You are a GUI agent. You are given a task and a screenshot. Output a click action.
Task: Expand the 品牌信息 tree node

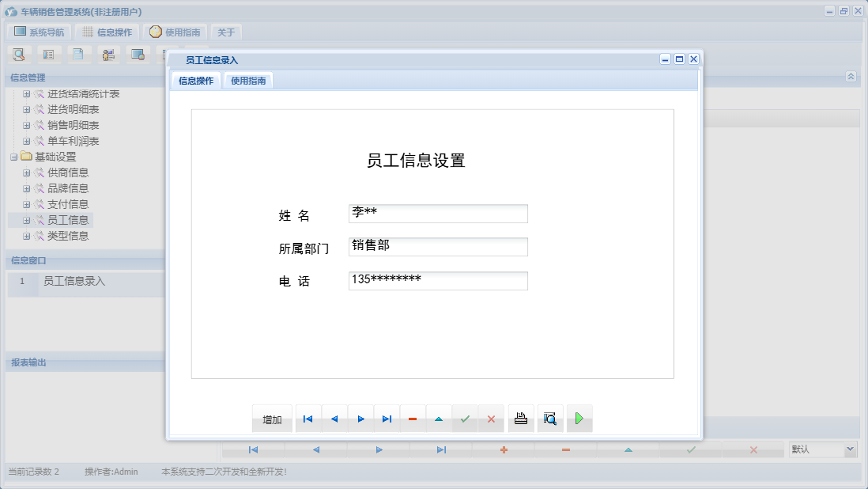pyautogui.click(x=26, y=188)
